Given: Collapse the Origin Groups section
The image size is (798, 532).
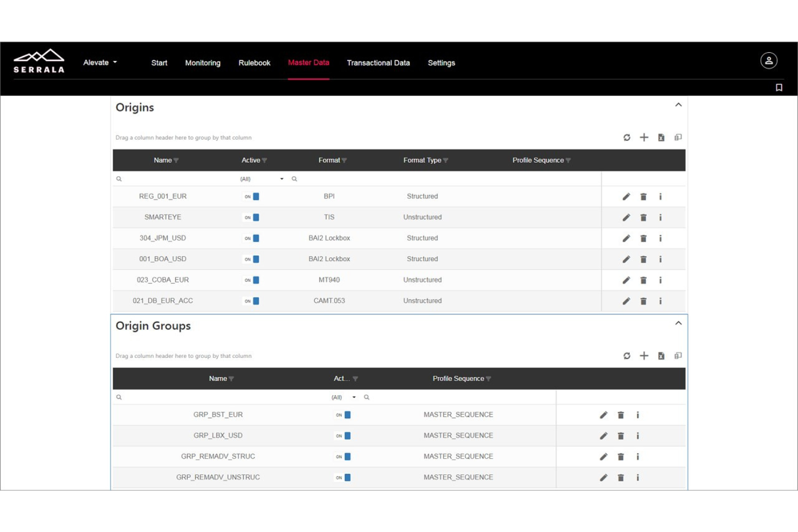Looking at the screenshot, I should point(678,323).
